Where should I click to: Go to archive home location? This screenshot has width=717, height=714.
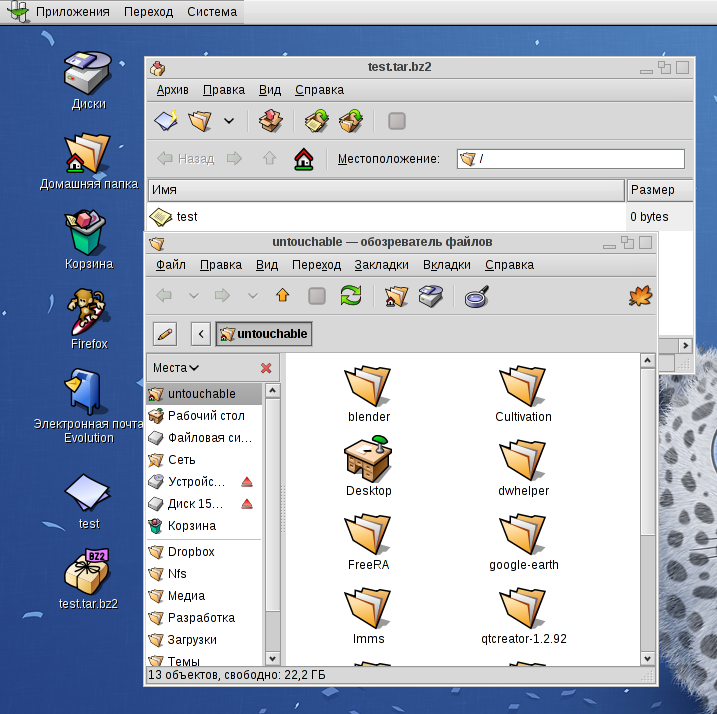click(x=304, y=159)
